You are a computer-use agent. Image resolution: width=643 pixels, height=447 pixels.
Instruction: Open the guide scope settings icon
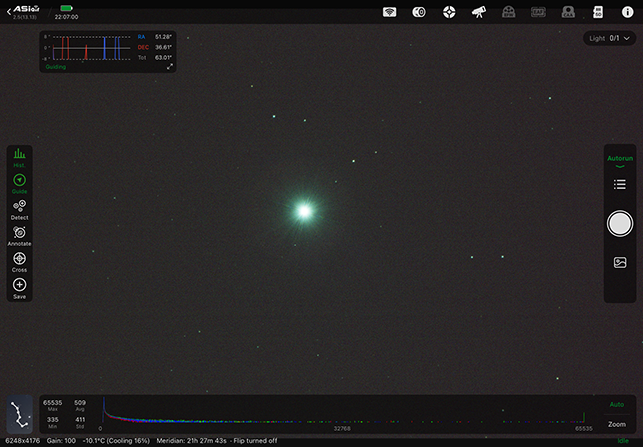[x=449, y=12]
